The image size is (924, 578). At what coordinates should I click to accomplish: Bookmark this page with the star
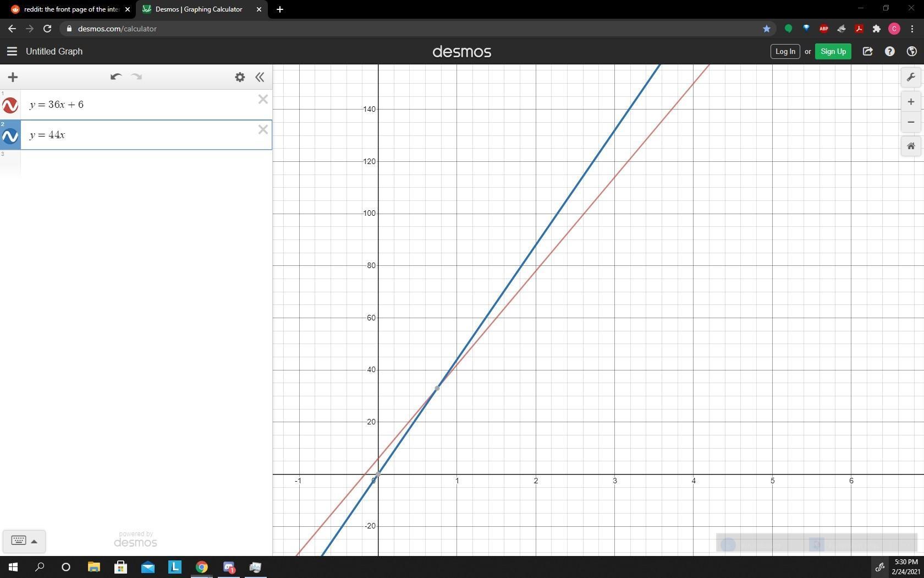[767, 29]
